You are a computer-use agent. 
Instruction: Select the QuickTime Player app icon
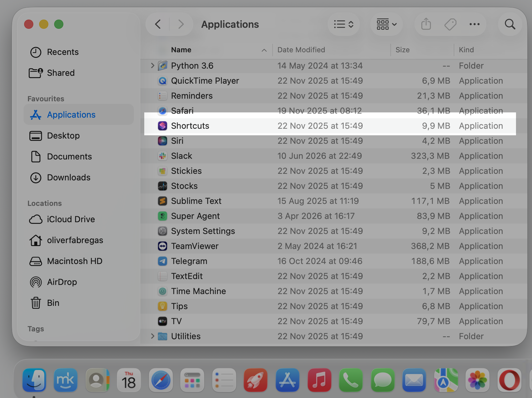click(163, 81)
